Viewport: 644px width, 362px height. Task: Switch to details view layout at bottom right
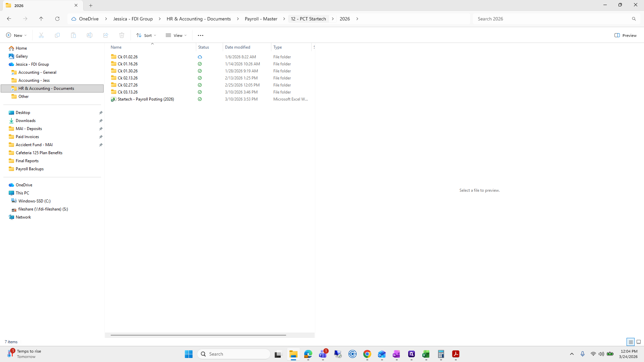pyautogui.click(x=631, y=342)
